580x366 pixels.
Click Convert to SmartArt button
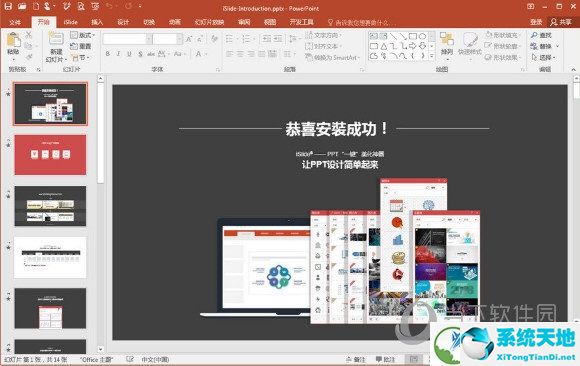[332, 57]
